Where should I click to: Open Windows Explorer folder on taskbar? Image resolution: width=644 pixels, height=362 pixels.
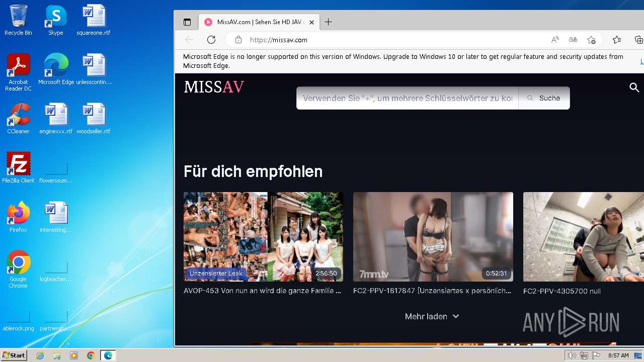pyautogui.click(x=57, y=355)
